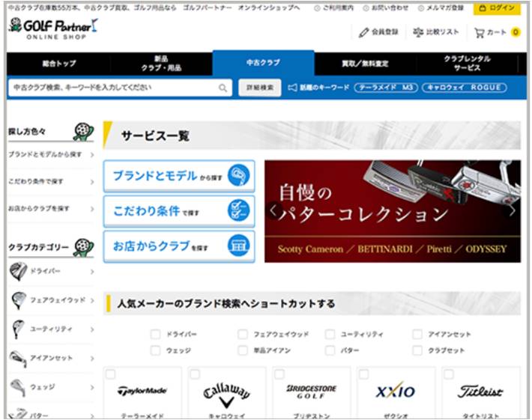Expand ウェッジ category arrow
532x420 pixels.
tap(92, 388)
